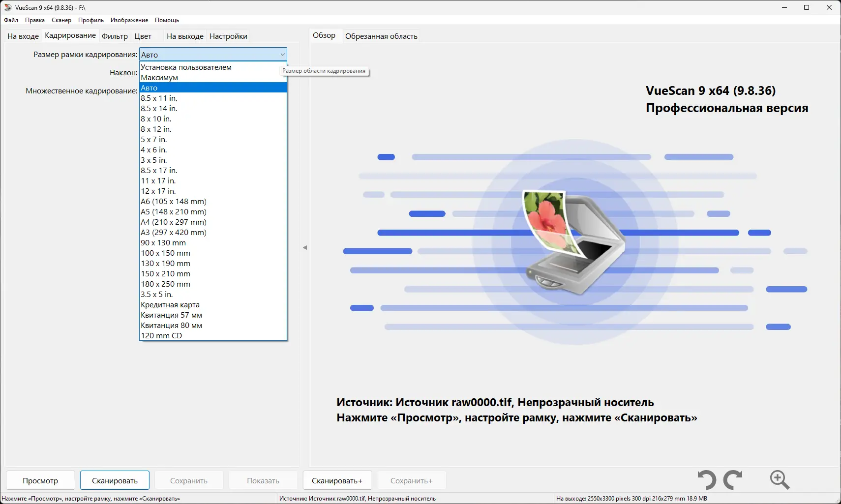Rotate image right with clockwise arrow
The height and width of the screenshot is (504, 841).
733,480
